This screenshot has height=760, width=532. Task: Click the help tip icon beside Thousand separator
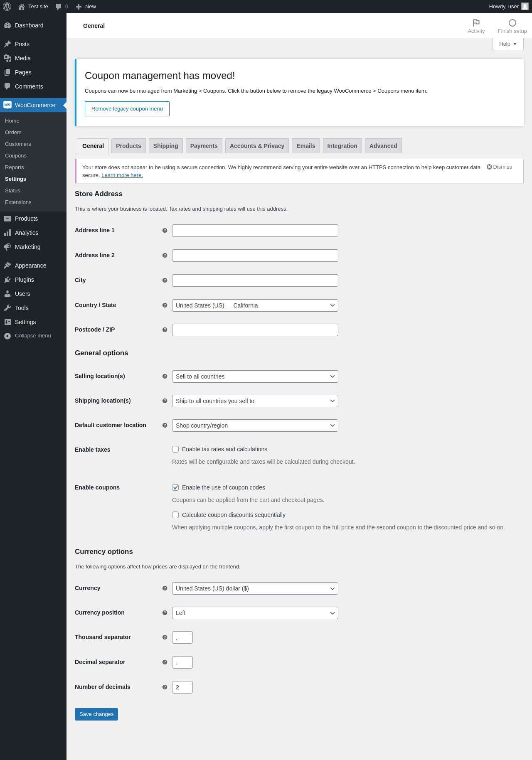point(165,637)
